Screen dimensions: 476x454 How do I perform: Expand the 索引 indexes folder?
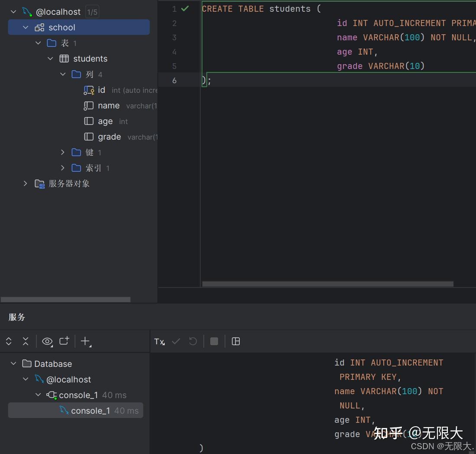click(62, 168)
